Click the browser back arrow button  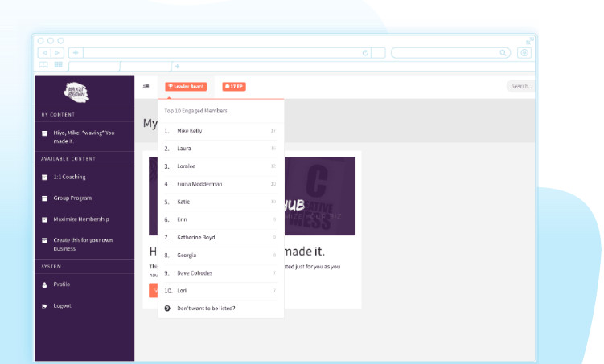[44, 53]
